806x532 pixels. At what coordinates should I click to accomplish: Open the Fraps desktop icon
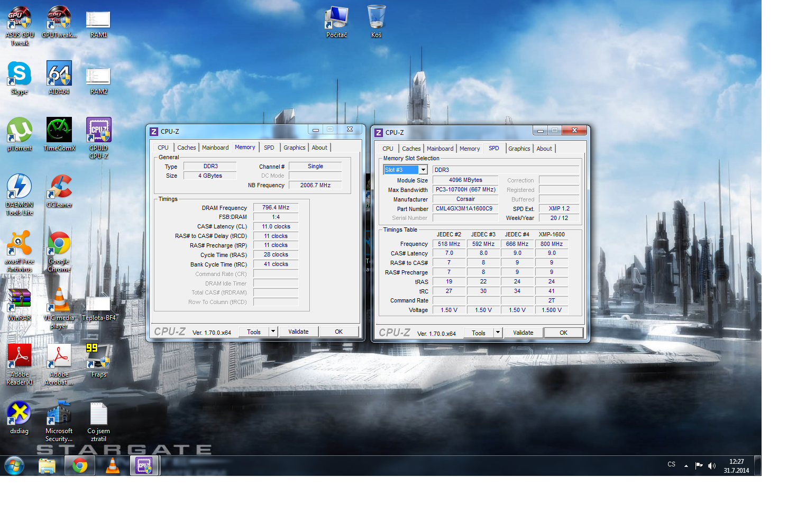[98, 357]
